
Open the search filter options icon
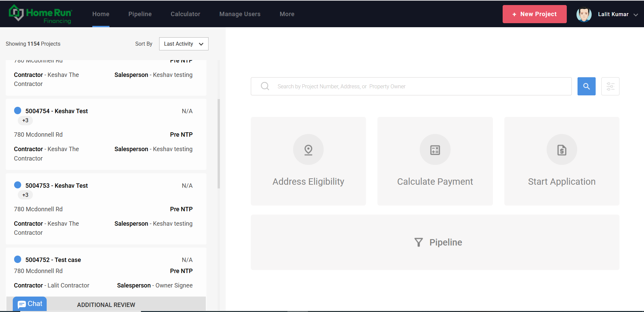pos(610,86)
